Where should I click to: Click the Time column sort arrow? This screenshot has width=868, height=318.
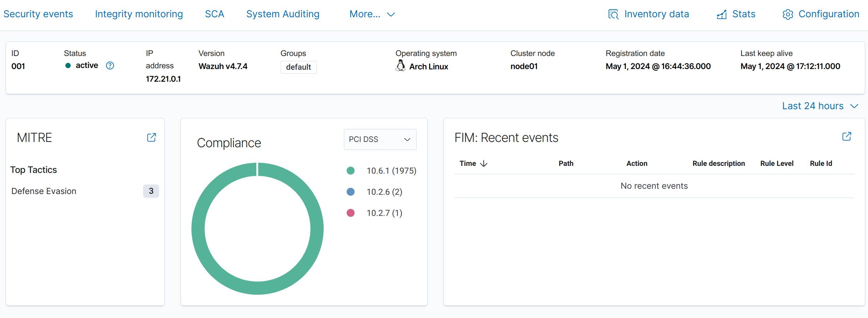484,163
